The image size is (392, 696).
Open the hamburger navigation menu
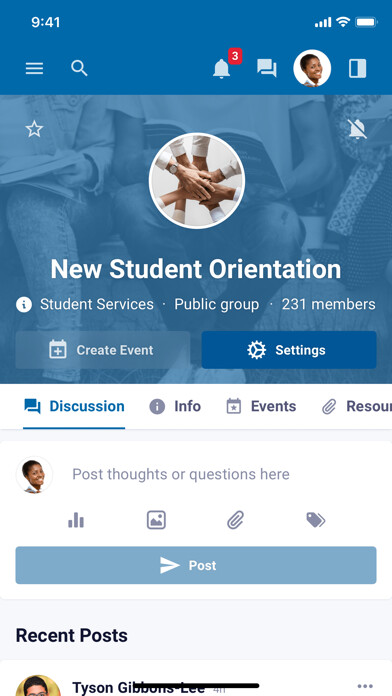[x=34, y=68]
